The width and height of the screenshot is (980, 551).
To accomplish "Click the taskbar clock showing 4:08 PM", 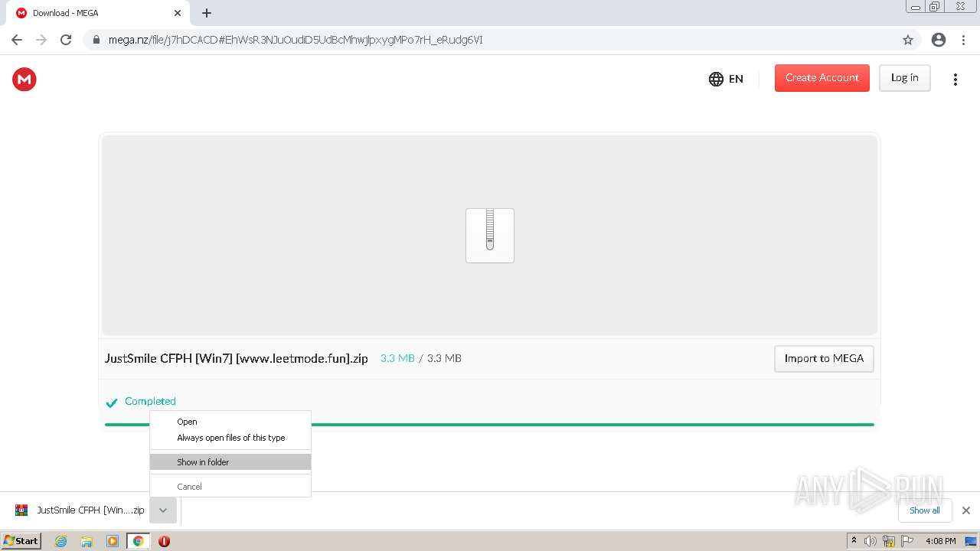I will point(940,541).
